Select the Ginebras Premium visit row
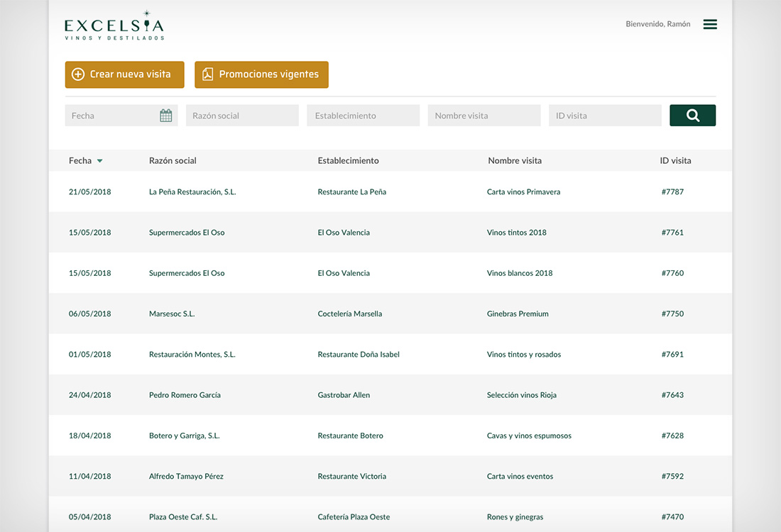781x532 pixels. 518,314
